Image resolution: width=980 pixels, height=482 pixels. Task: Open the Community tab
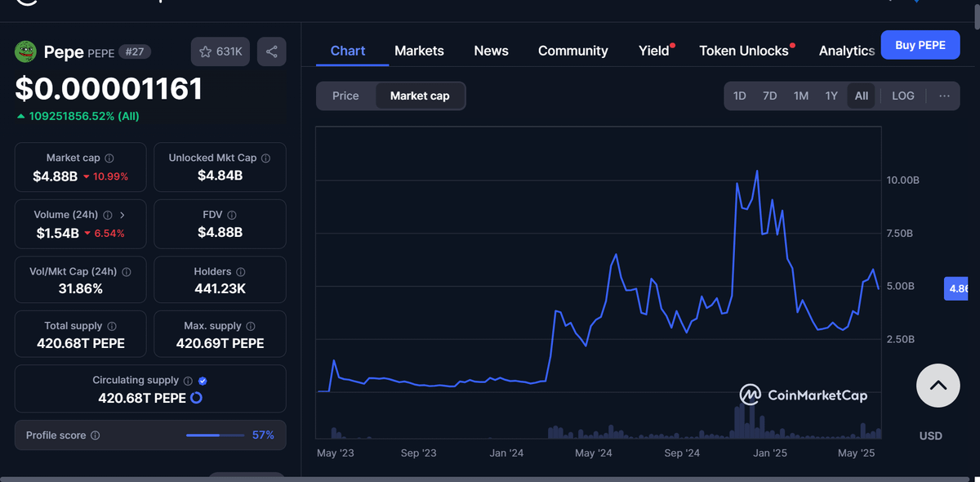coord(573,51)
